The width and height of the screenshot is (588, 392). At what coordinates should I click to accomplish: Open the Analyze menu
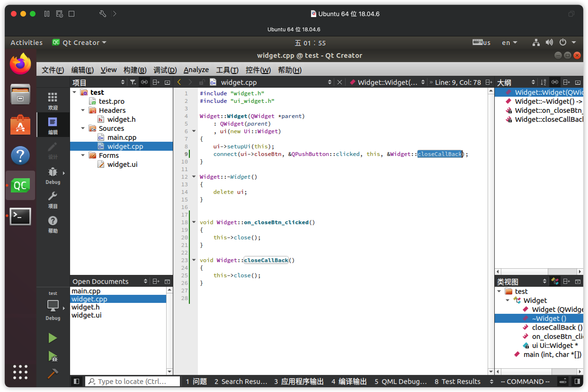click(x=196, y=70)
